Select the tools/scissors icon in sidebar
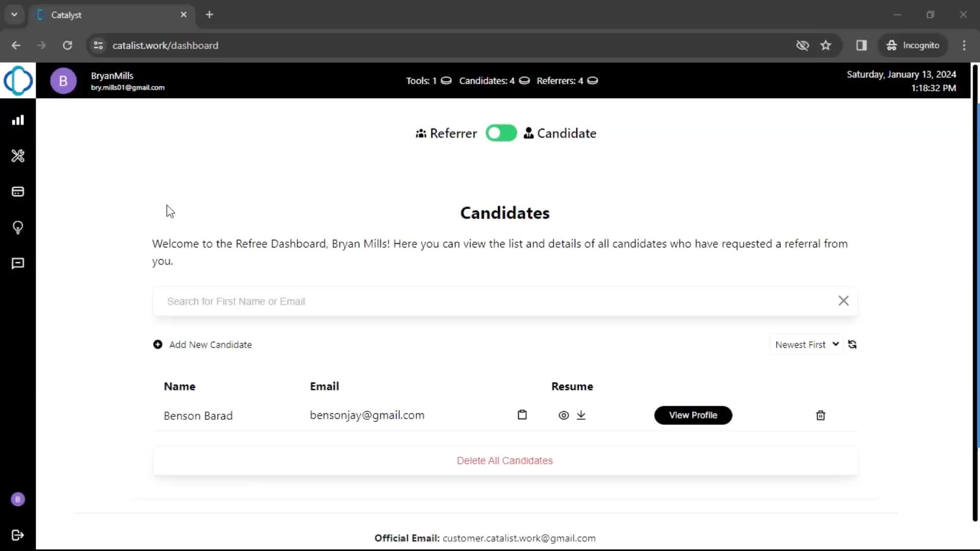Viewport: 980px width, 551px height. coord(18,156)
